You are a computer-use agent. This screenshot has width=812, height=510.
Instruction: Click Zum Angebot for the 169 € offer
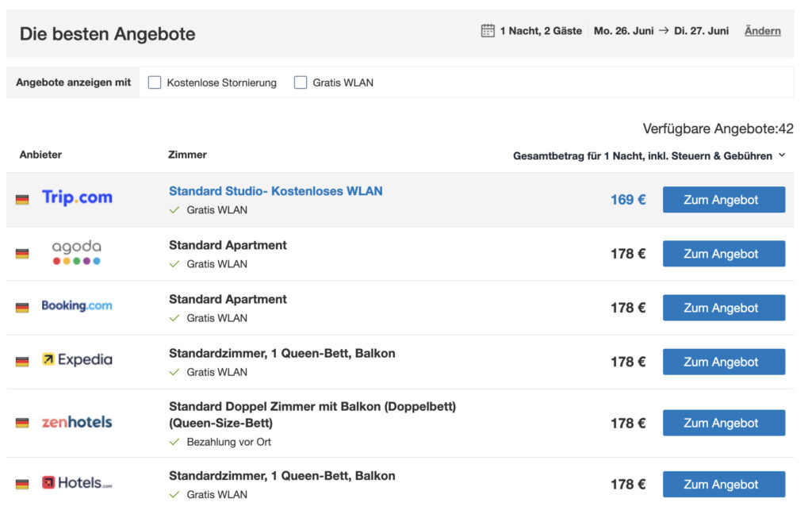click(724, 200)
